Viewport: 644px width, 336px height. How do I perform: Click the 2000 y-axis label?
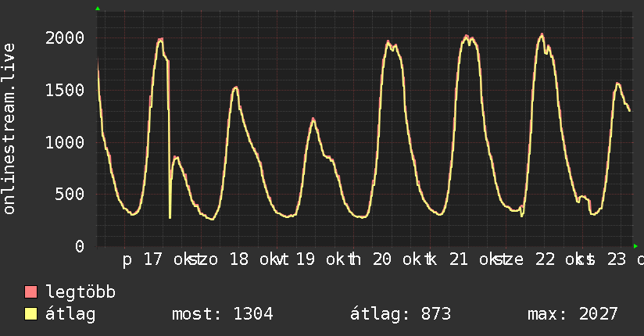coord(65,38)
